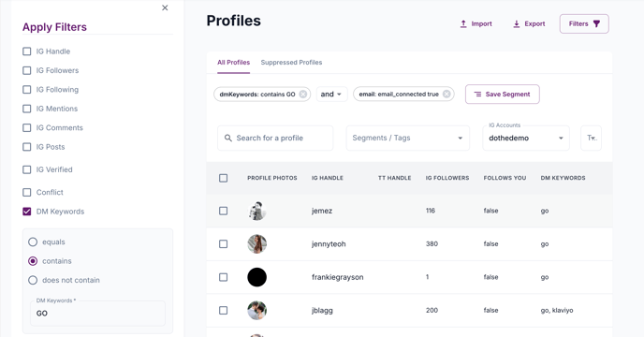Click the jennyteoh profile photo
The width and height of the screenshot is (644, 337).
click(257, 244)
